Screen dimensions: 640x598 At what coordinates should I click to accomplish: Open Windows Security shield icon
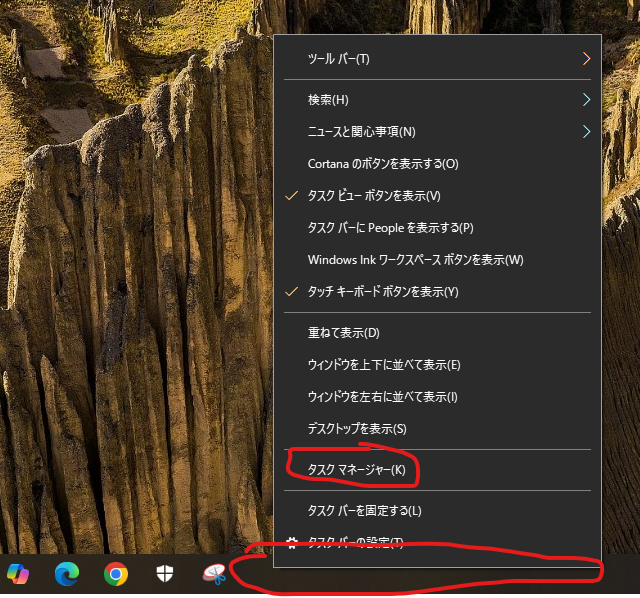click(x=165, y=574)
